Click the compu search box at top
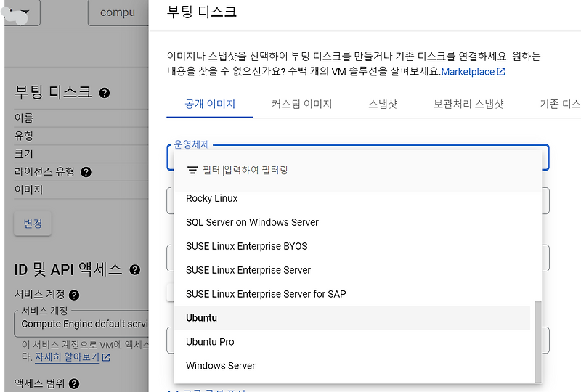The height and width of the screenshot is (392, 581). pos(118,12)
